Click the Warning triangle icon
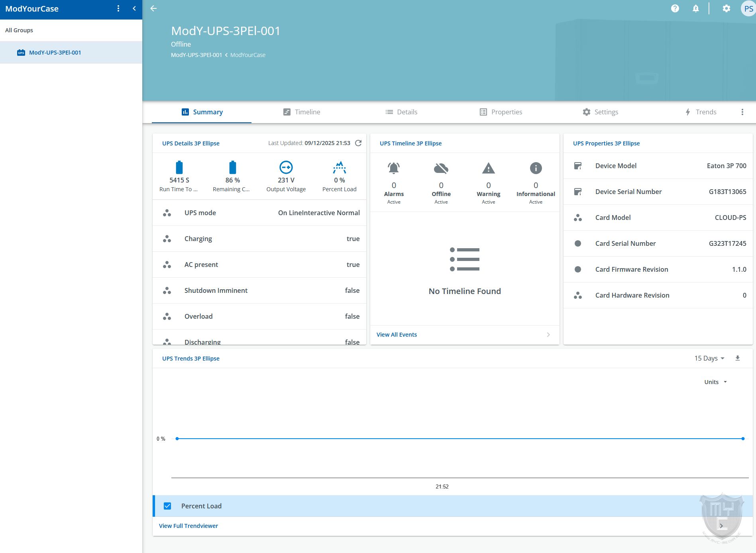The image size is (756, 553). pyautogui.click(x=488, y=168)
